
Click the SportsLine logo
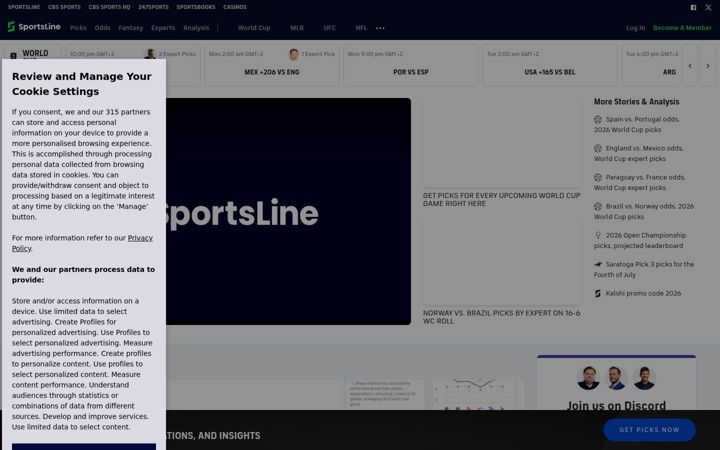click(x=34, y=27)
